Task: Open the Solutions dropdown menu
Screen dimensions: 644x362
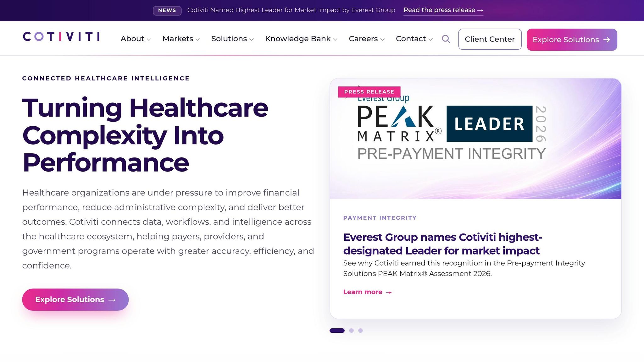Action: point(232,39)
